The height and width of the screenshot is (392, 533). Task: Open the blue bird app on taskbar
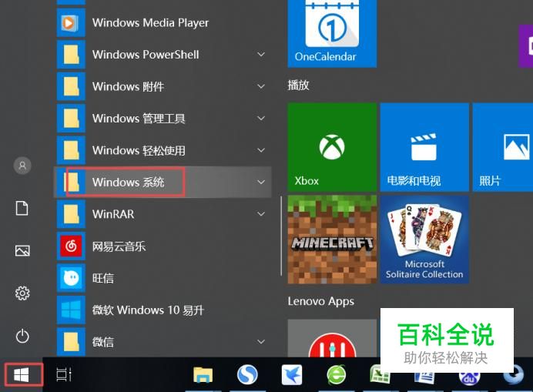292,375
